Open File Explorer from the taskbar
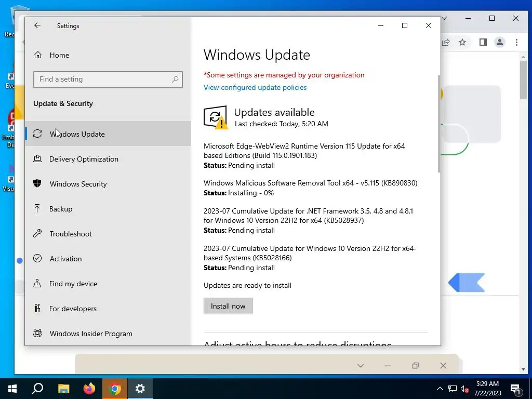 [63, 389]
